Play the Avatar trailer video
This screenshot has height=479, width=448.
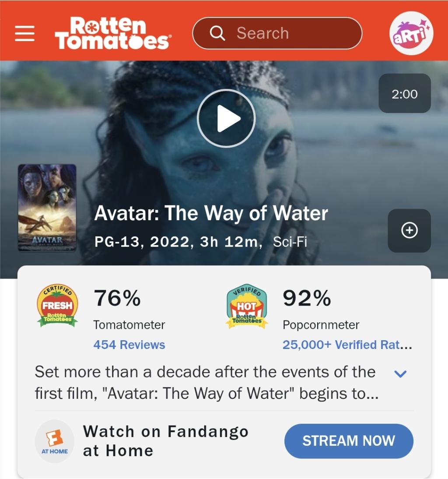(x=226, y=119)
